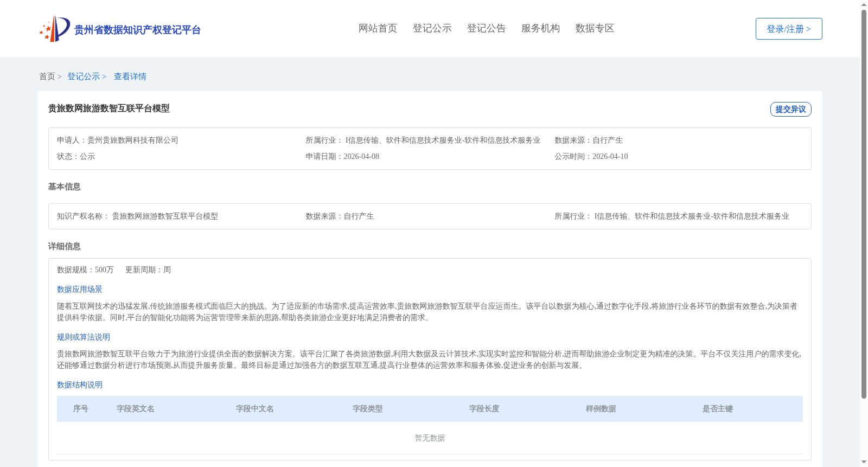
Task: Open the 登记公示 navigation menu
Action: point(432,28)
